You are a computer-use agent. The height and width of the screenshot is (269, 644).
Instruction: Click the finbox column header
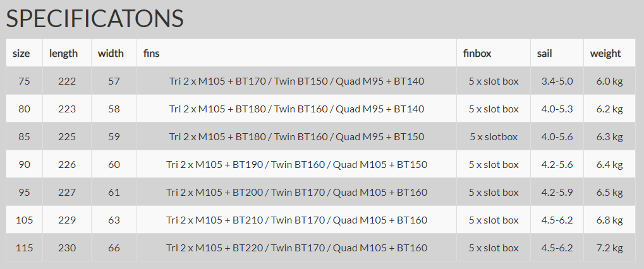click(477, 53)
